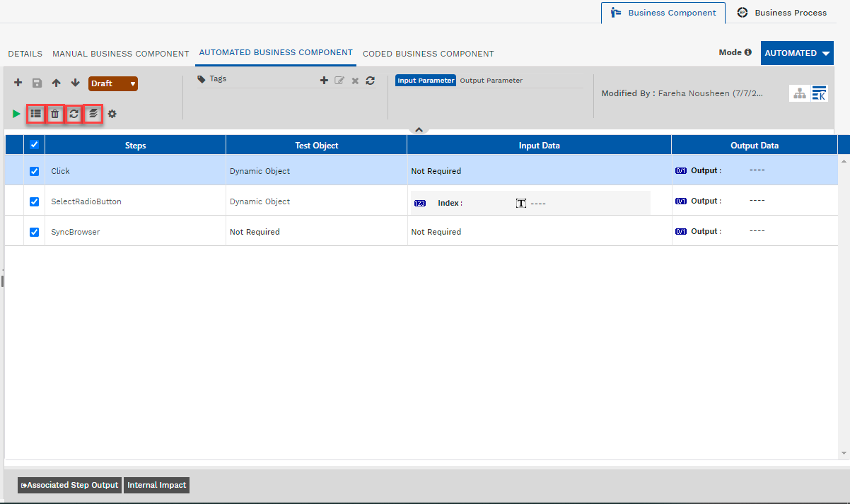Screen dimensions: 850x504
Task: Click the Internal Impact button
Action: point(156,485)
